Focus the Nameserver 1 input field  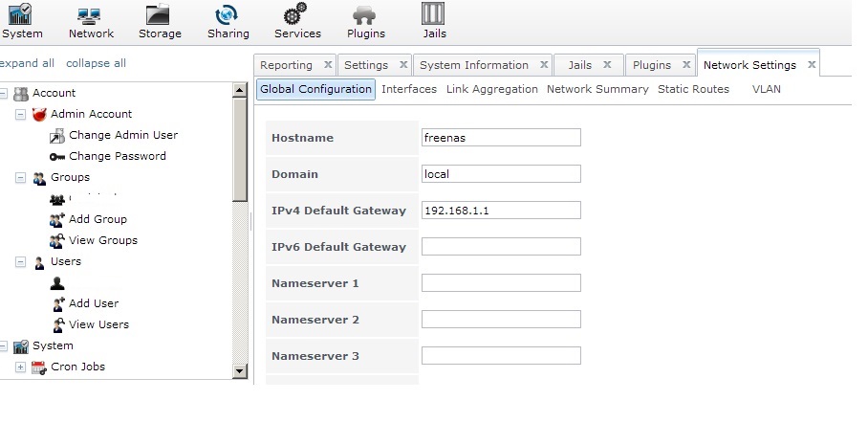pos(501,282)
